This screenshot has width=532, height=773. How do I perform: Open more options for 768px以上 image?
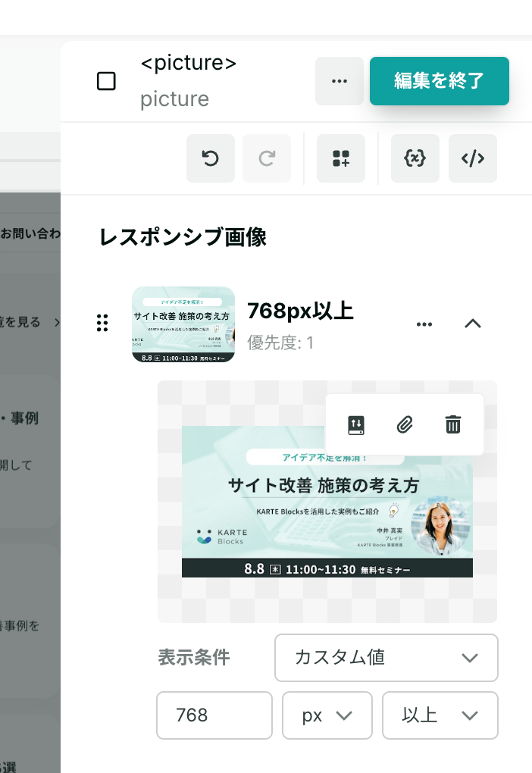point(424,324)
